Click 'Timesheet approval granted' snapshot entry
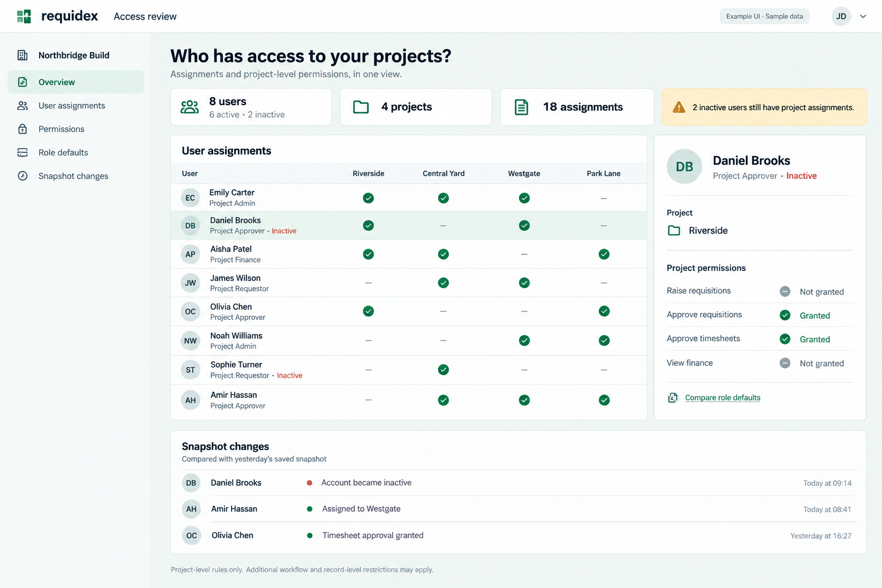The image size is (882, 588). 373,535
